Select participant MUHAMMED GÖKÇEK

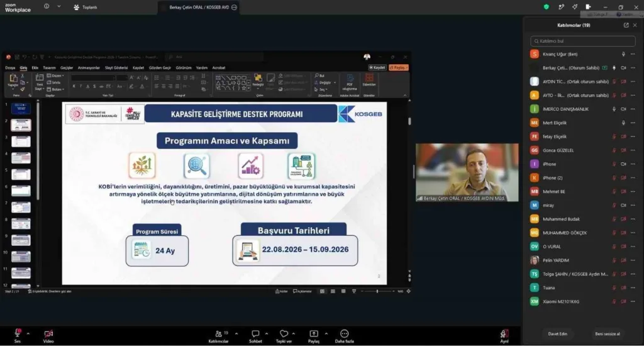point(583,233)
